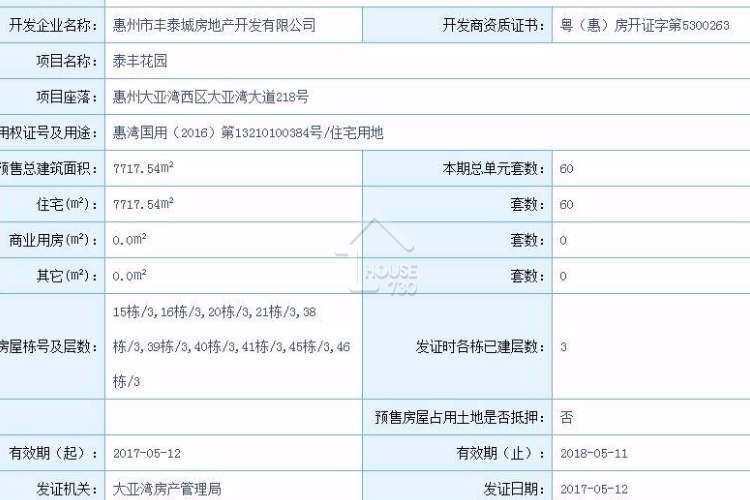
Task: Select other area value 0.0m²
Action: click(x=129, y=276)
